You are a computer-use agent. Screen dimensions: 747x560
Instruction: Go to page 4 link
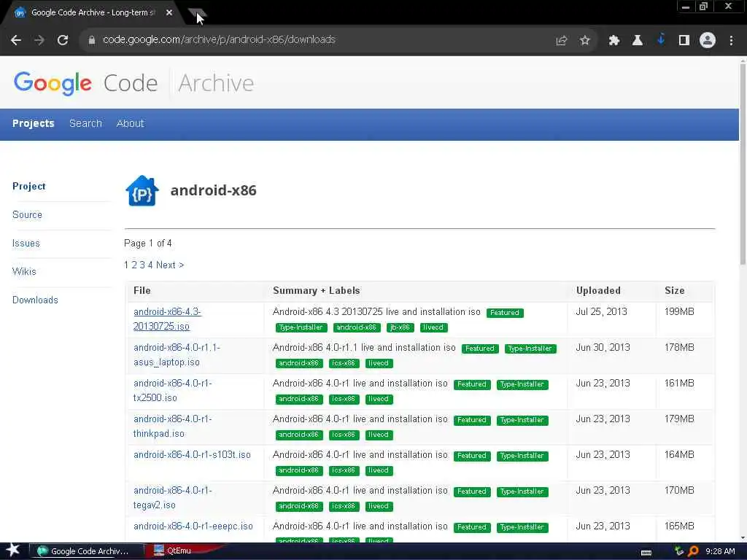[150, 265]
